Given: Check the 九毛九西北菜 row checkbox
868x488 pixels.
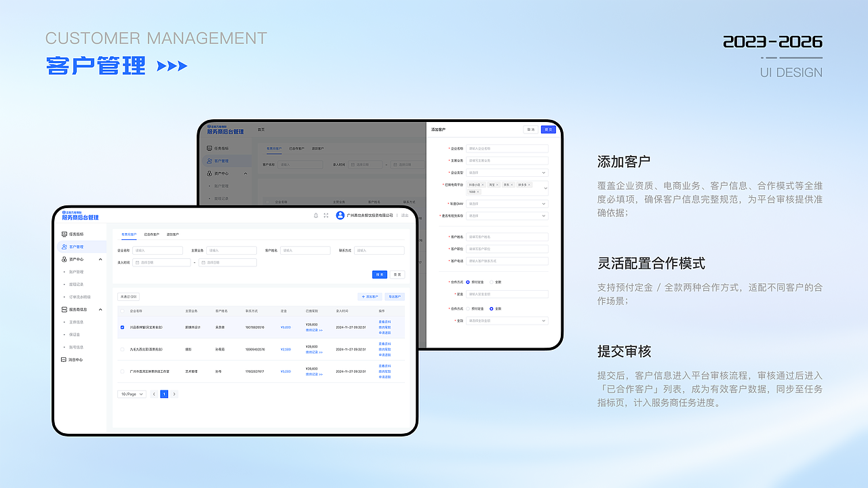Looking at the screenshot, I should [122, 349].
